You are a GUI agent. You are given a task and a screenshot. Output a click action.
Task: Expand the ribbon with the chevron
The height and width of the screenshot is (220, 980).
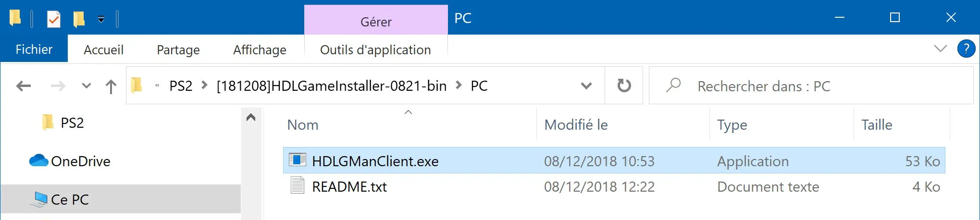pos(940,49)
